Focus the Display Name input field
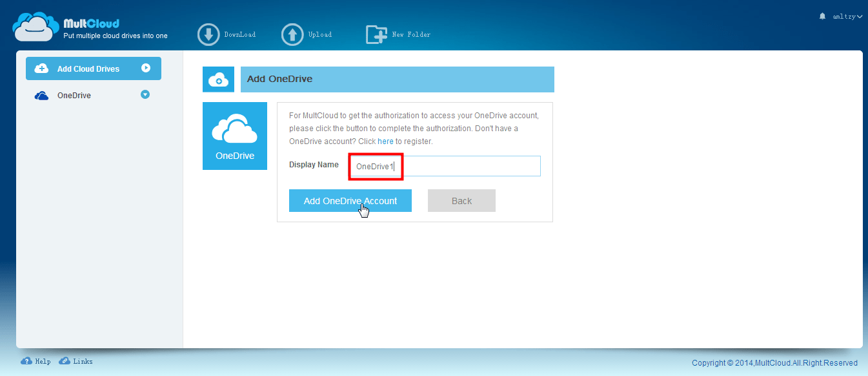 click(x=445, y=166)
